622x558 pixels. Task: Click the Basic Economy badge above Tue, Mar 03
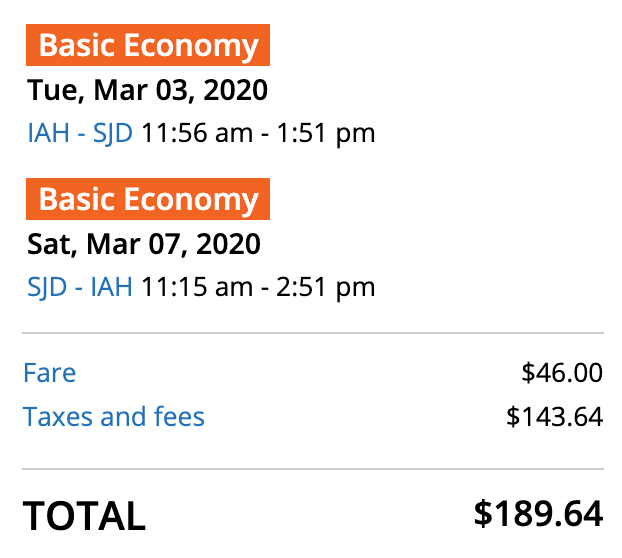pos(148,46)
